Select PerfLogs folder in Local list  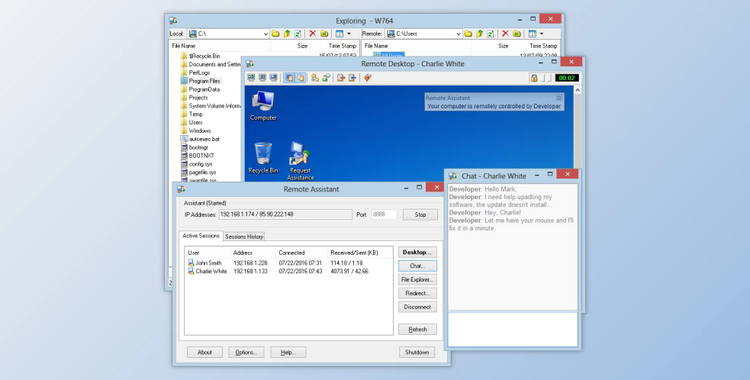(x=196, y=73)
